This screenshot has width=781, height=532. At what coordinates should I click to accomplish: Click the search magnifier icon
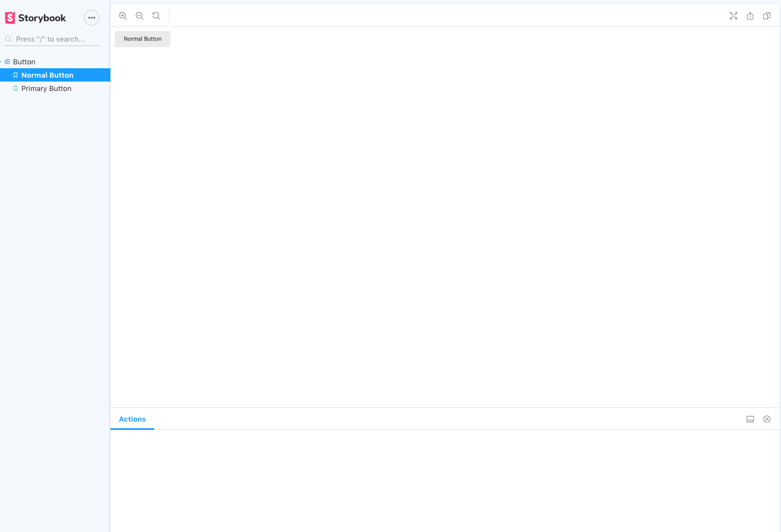tap(8, 39)
